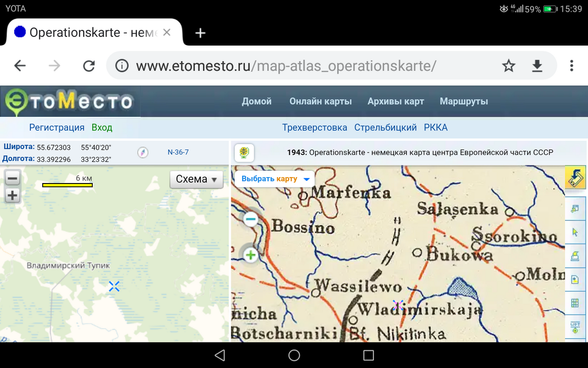This screenshot has width=588, height=368.
Task: Click Bf. Nikitinka on the historical map
Action: (398, 335)
